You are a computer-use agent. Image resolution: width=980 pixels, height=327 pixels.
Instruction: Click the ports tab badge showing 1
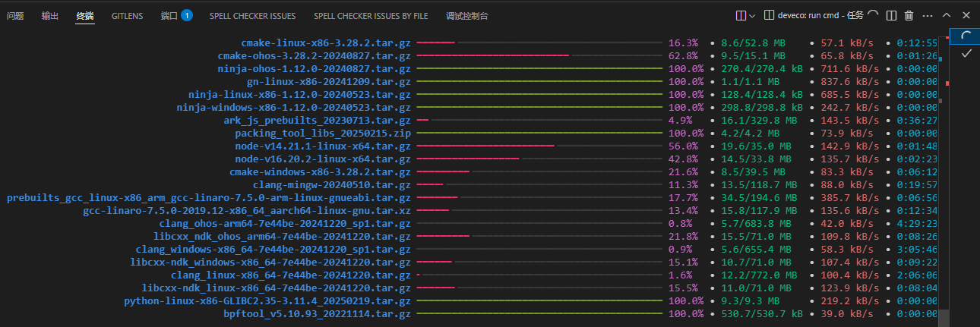(x=186, y=15)
